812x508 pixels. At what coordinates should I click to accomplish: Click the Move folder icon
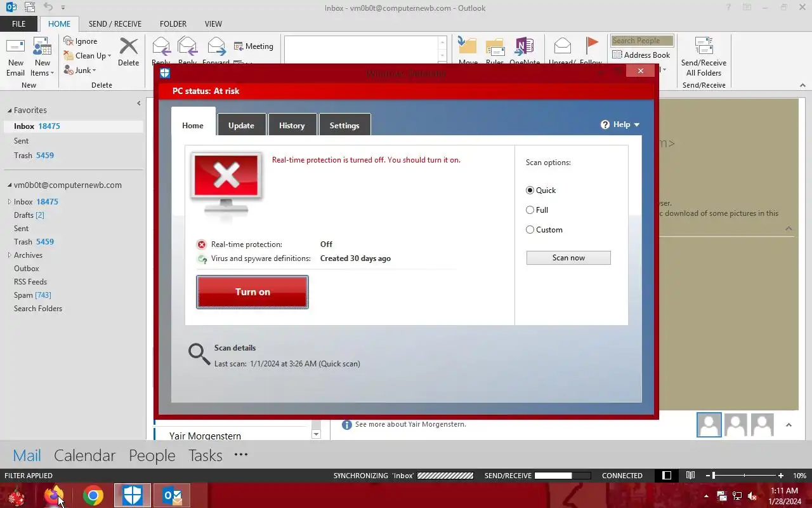pos(468,46)
